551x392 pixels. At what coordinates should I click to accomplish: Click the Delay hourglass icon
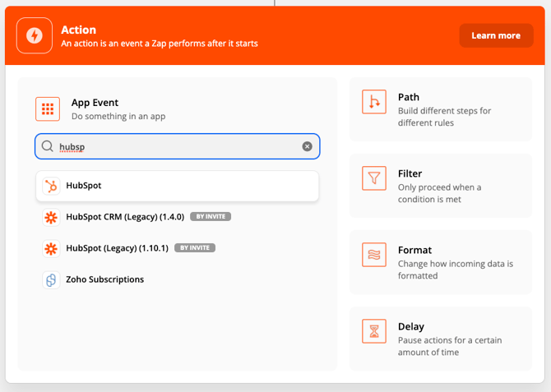374,331
